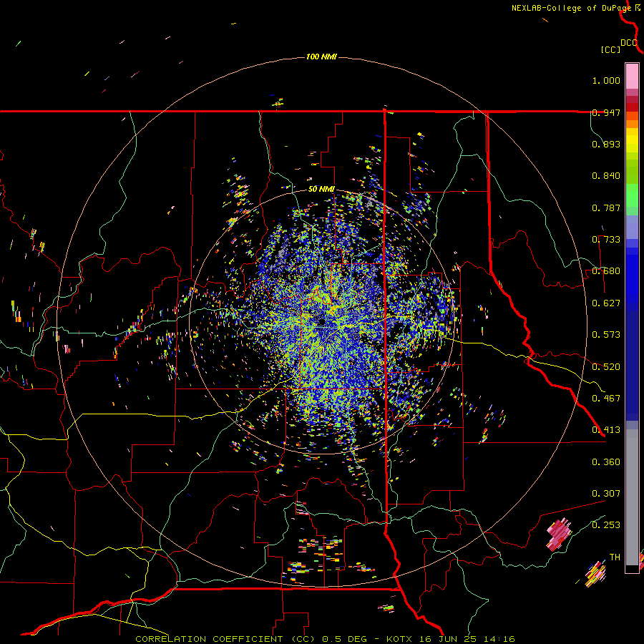Click the Correlation Coefficient KOTX caption text
Viewport: 644px width, 644px height.
tap(325, 639)
